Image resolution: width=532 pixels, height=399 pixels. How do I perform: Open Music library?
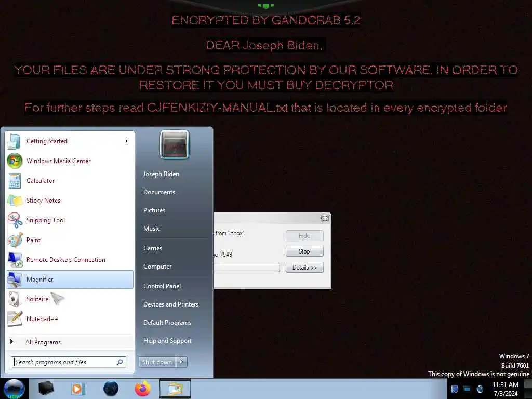[x=152, y=229]
